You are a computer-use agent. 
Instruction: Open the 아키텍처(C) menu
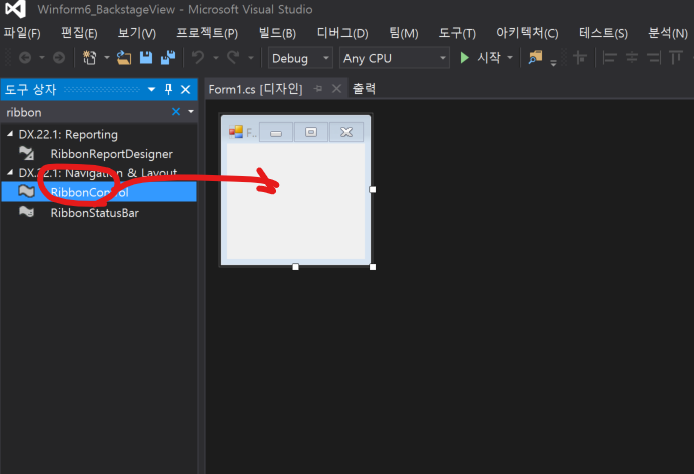pos(527,33)
